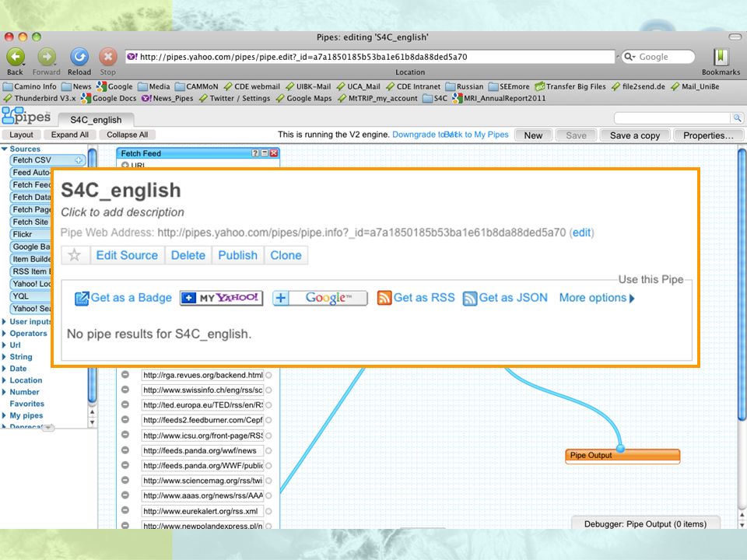Click the Layout button
Viewport: 747px width, 560px height.
[x=22, y=135]
